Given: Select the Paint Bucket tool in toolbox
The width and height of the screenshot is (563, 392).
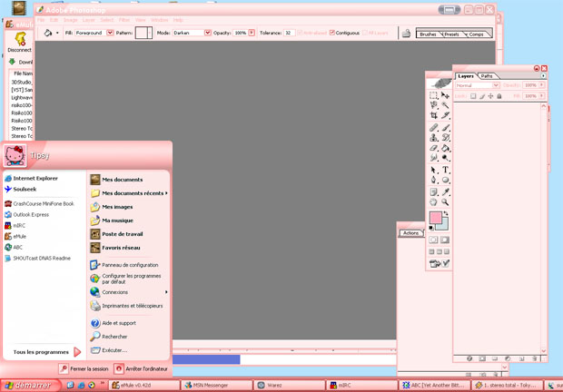Looking at the screenshot, I should pyautogui.click(x=445, y=148).
